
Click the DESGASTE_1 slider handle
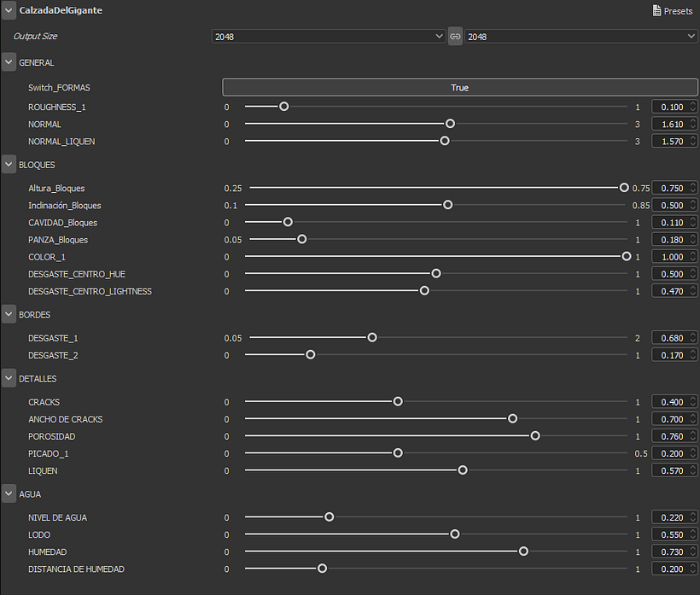coord(372,338)
